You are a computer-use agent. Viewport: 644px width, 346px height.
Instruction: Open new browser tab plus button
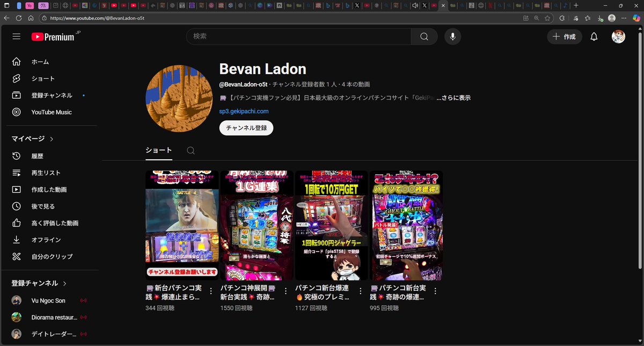point(576,5)
